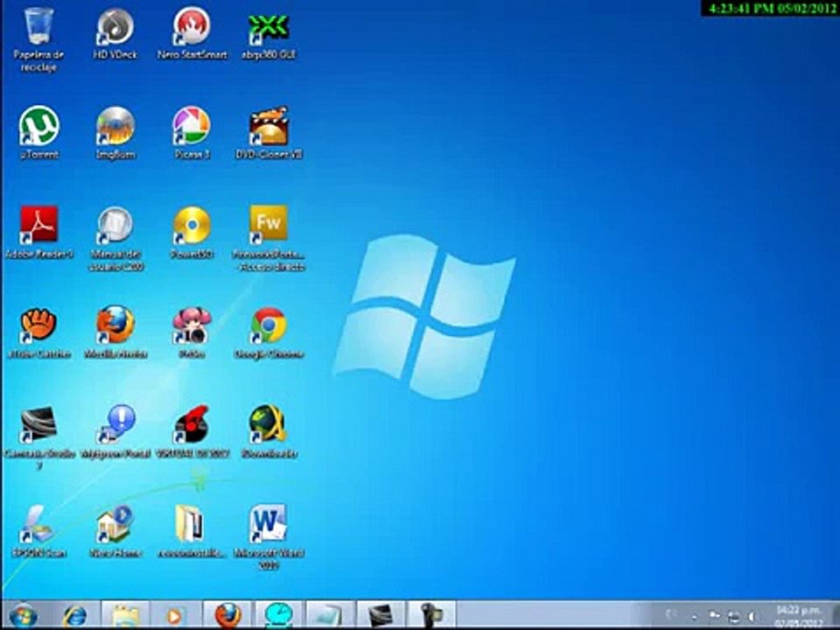This screenshot has height=630, width=840.
Task: Select the globe with yellow ring shortcut
Action: pos(269,431)
